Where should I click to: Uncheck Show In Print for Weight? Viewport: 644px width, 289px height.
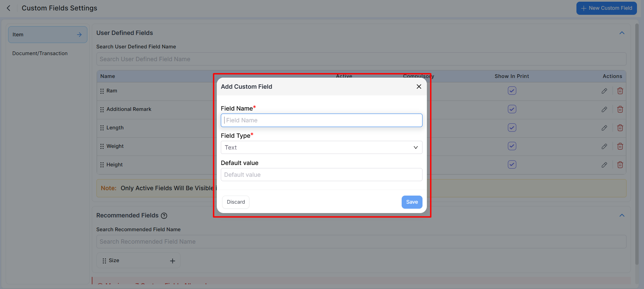[x=512, y=146]
